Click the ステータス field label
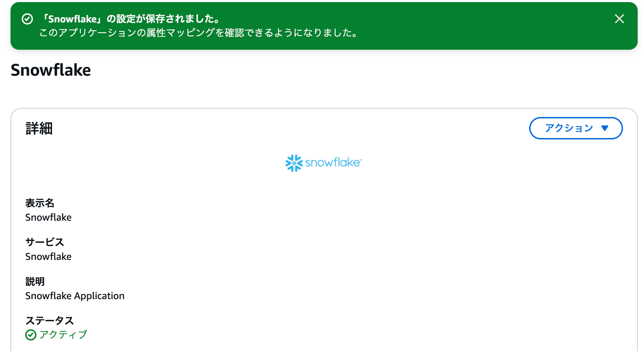This screenshot has height=351, width=644. pyautogui.click(x=49, y=321)
